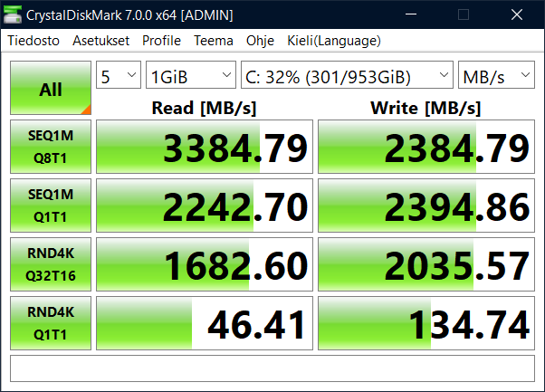Change the MB/s unit dropdown
The image size is (545, 392).
click(x=496, y=76)
